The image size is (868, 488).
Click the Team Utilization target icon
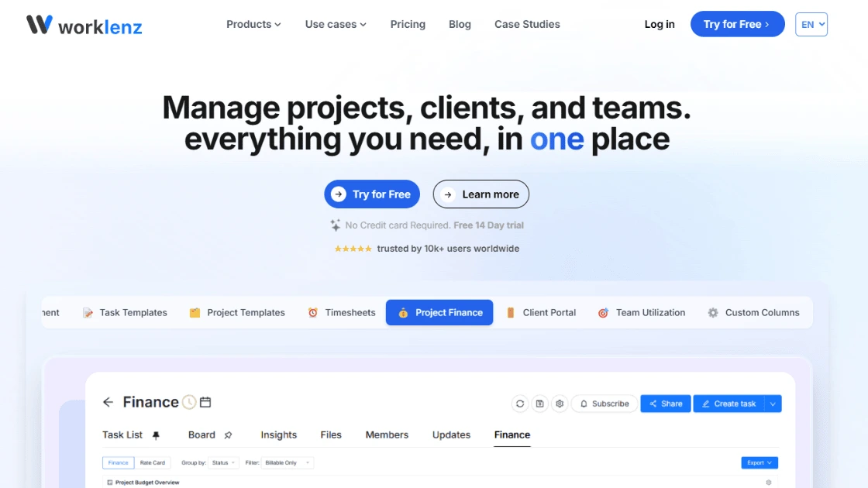click(x=603, y=312)
